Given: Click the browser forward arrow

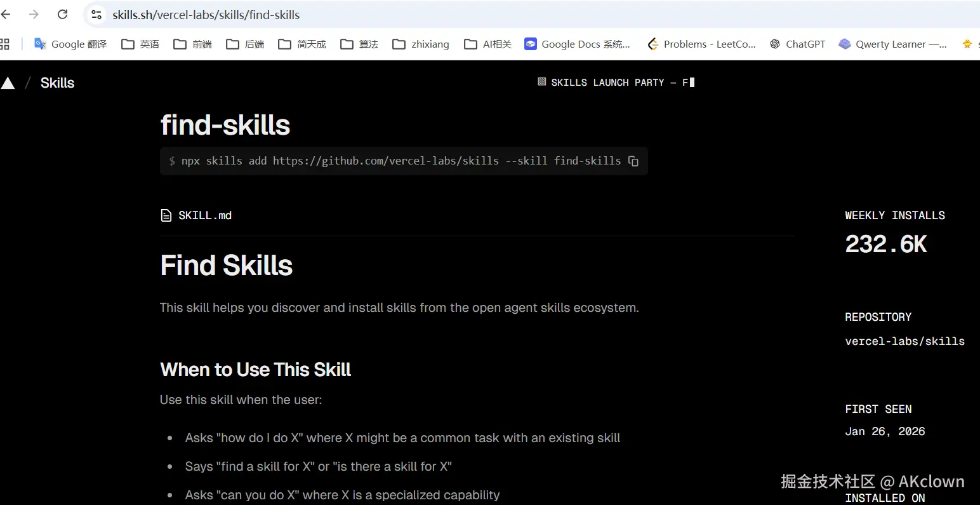Looking at the screenshot, I should pos(34,14).
